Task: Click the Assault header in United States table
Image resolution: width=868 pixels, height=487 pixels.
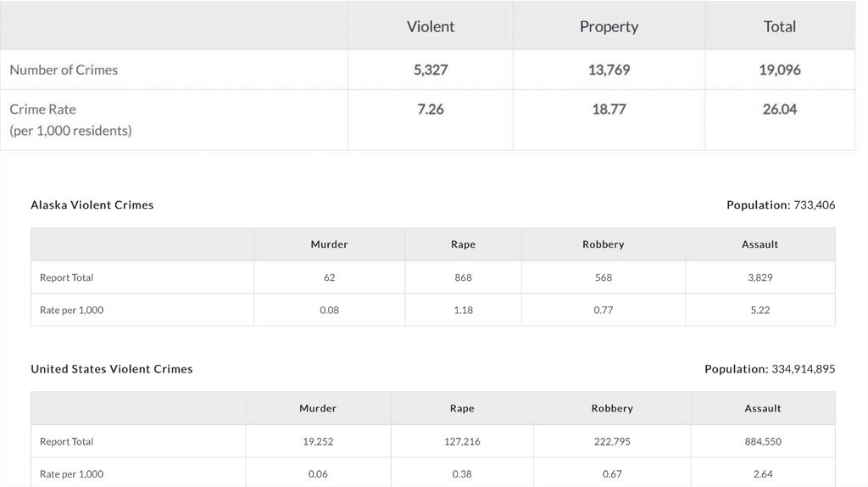Action: click(763, 408)
